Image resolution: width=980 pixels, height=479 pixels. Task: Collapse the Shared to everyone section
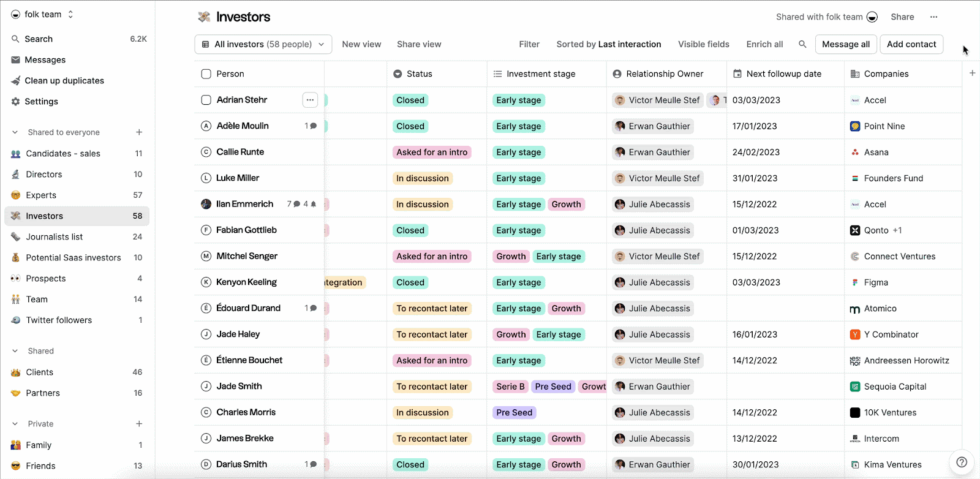pos(15,132)
